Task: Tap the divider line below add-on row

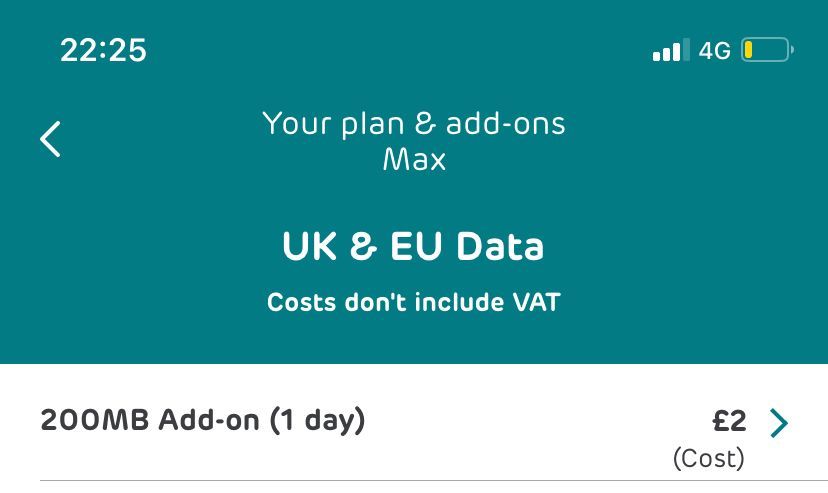Action: (x=434, y=481)
